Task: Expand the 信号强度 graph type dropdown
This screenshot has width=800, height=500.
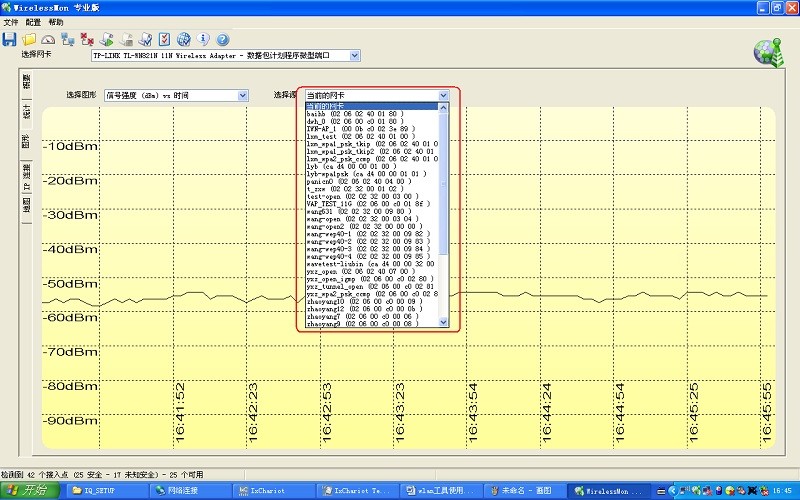Action: (x=243, y=95)
